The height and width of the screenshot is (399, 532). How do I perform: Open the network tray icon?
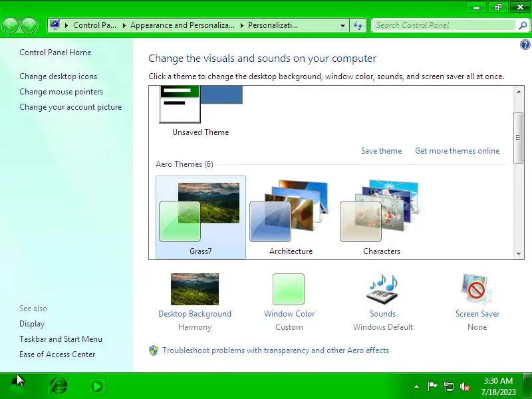pyautogui.click(x=448, y=386)
